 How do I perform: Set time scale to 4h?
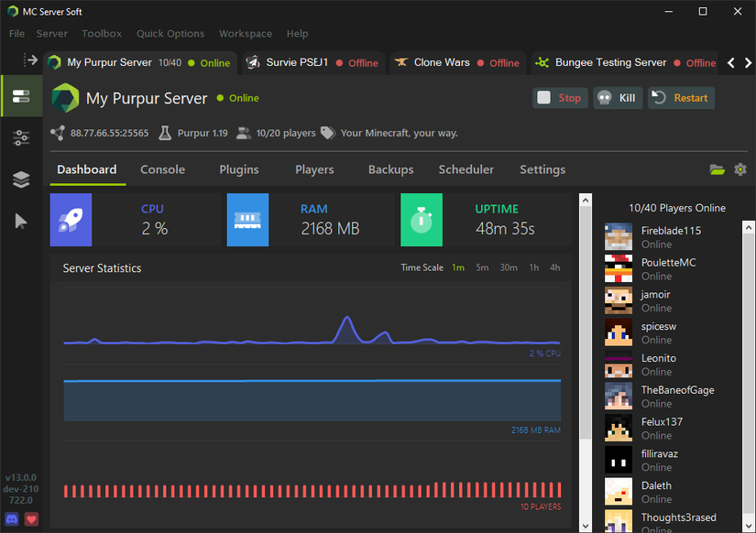(554, 268)
